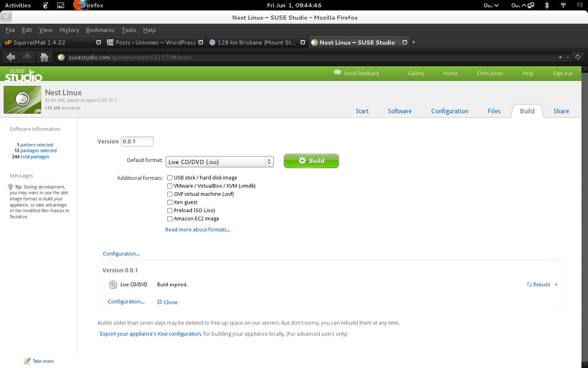Image resolution: width=588 pixels, height=368 pixels.
Task: Open the Gallery page
Action: pos(416,74)
